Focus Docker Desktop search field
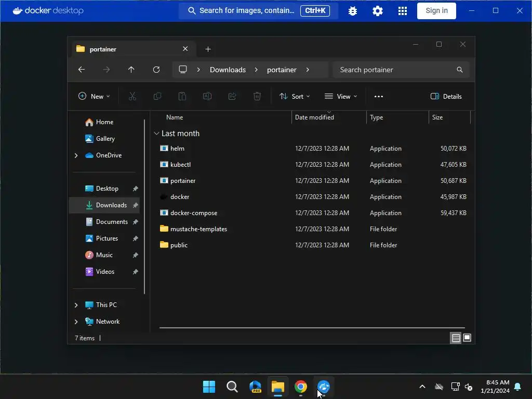The height and width of the screenshot is (399, 532). [258, 10]
